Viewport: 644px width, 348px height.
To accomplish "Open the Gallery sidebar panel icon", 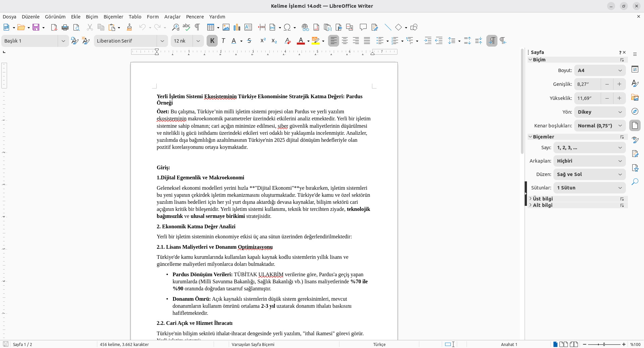I will tap(635, 98).
